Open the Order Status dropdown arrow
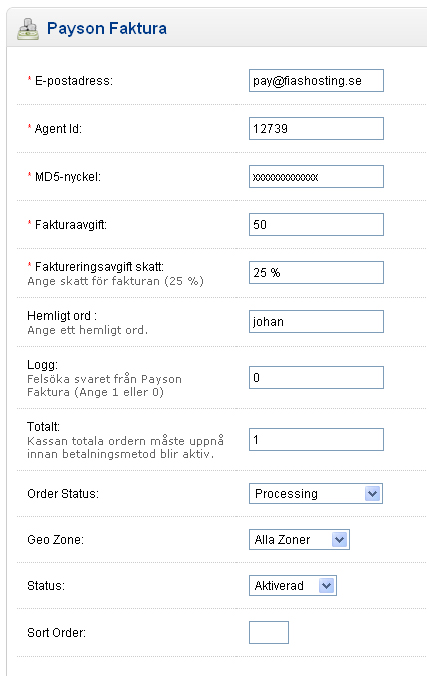This screenshot has width=427, height=676. coord(372,494)
